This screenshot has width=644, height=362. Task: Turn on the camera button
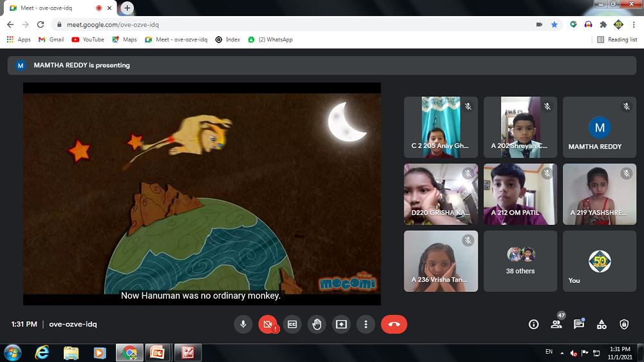click(x=268, y=325)
